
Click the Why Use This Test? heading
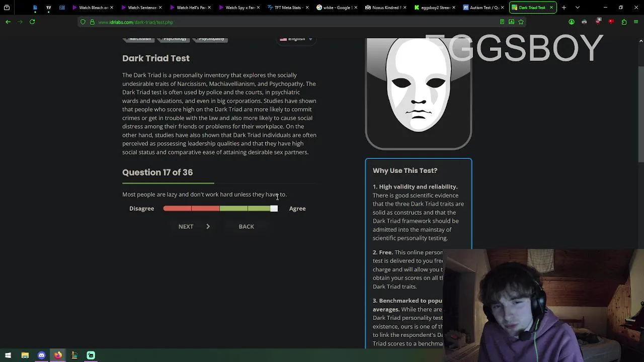pos(405,170)
